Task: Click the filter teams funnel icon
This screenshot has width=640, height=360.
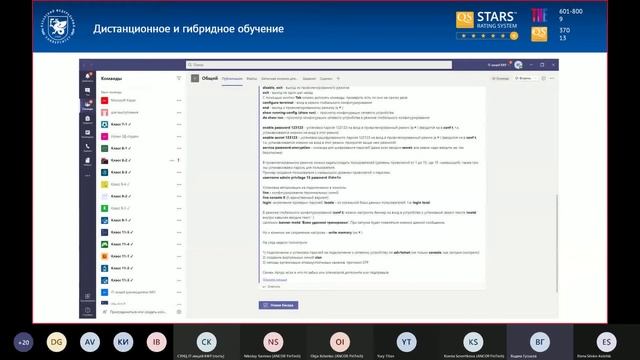Action: 179,78
